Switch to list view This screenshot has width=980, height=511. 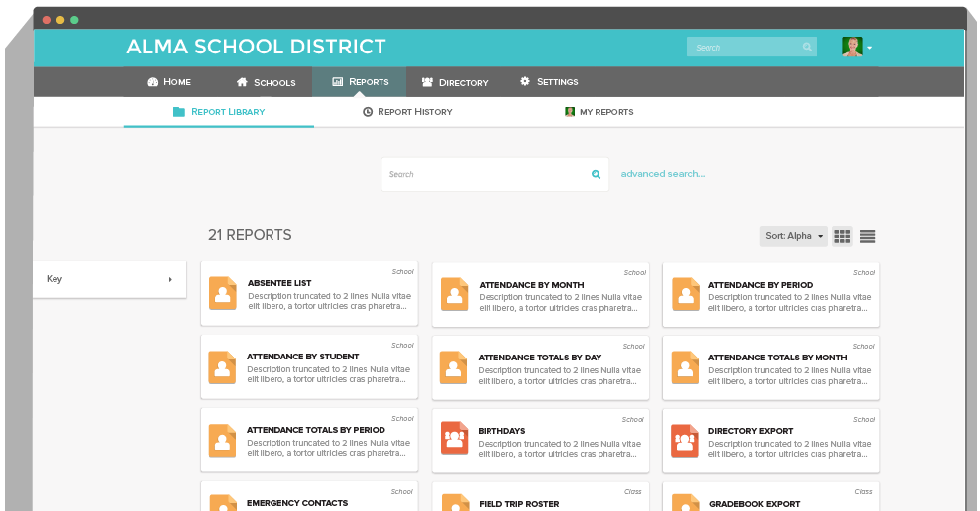pyautogui.click(x=867, y=236)
